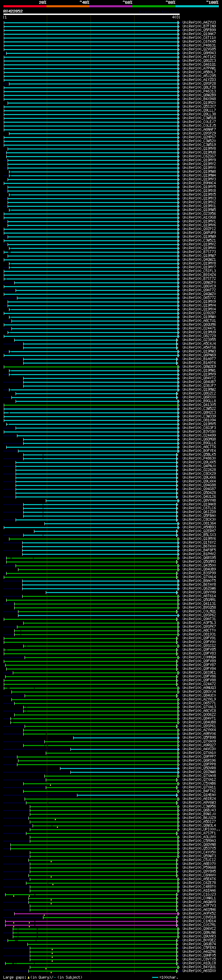Open hit UniRef100_A0FK52
The height and width of the screenshot is (980, 222).
coord(199,913)
